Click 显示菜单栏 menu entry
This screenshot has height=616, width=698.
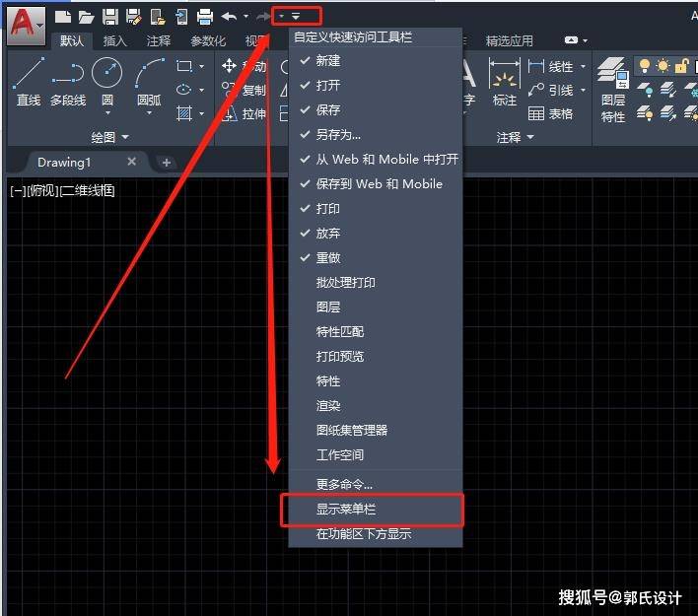point(376,510)
